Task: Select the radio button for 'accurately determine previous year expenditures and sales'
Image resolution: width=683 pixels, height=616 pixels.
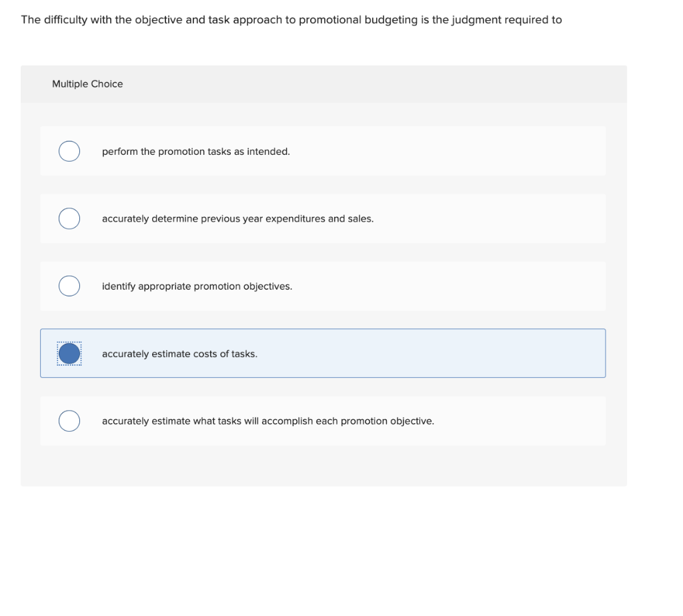Action: click(69, 218)
